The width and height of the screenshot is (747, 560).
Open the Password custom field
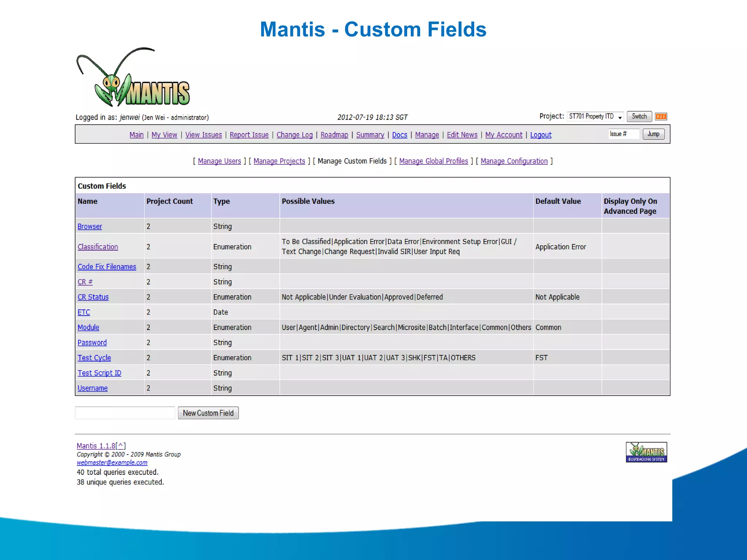92,343
